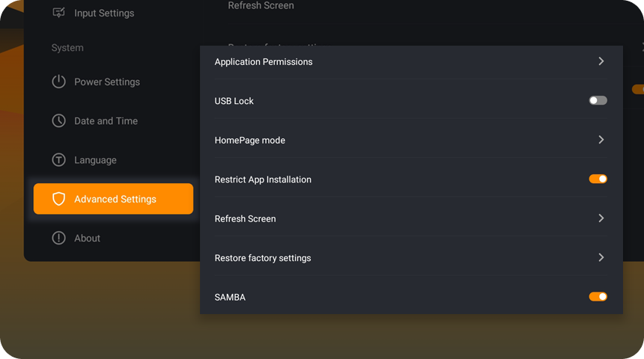Enable the USB Lock switch
The width and height of the screenshot is (644, 359).
coord(598,100)
